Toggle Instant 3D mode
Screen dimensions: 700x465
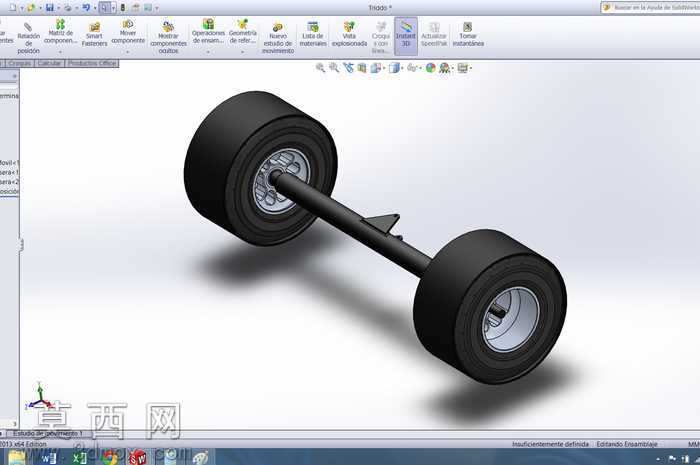coord(406,34)
